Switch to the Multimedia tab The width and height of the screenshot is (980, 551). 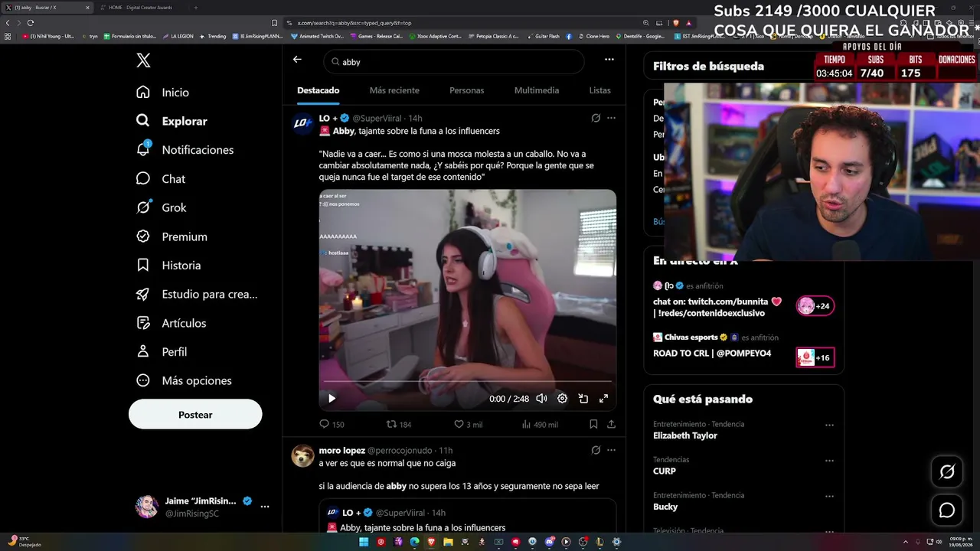coord(537,90)
